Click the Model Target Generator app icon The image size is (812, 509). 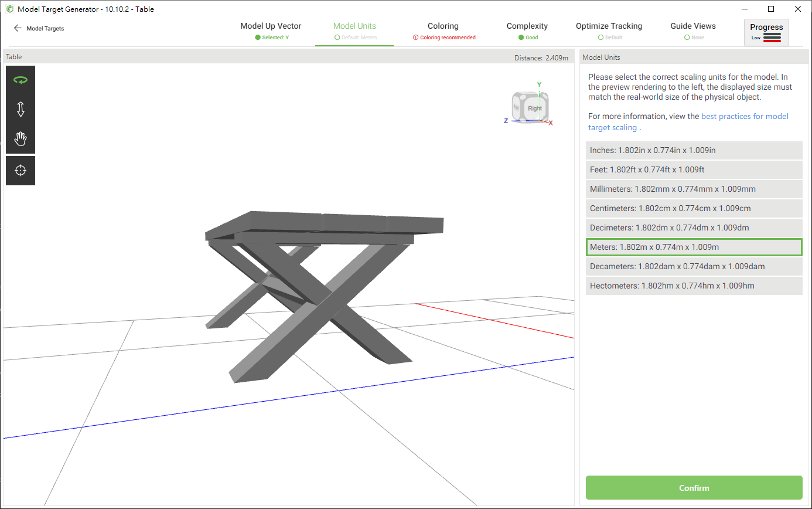[10, 9]
